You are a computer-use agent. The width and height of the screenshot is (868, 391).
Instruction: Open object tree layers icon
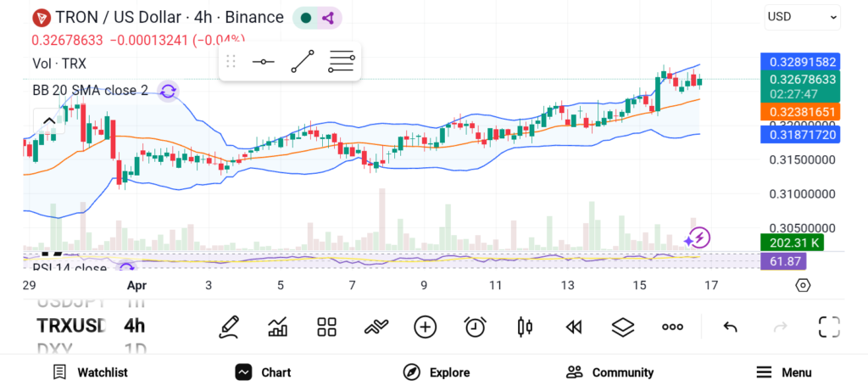point(623,327)
